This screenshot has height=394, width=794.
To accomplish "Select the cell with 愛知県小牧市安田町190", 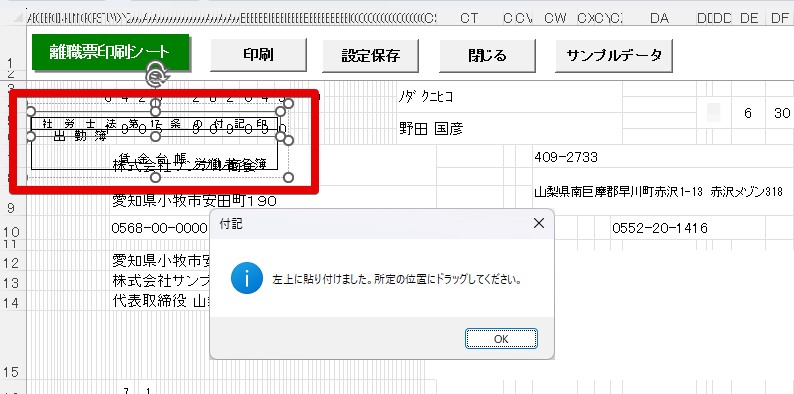I will pyautogui.click(x=194, y=202).
